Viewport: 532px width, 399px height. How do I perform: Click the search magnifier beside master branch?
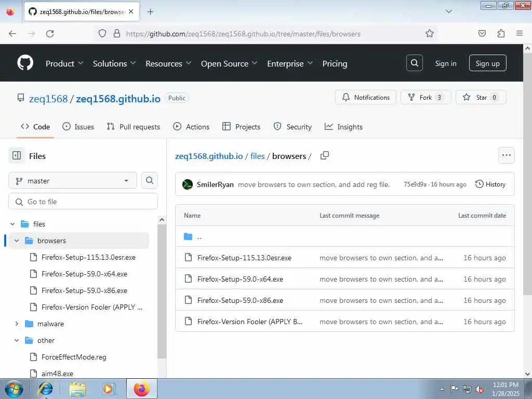pyautogui.click(x=149, y=180)
